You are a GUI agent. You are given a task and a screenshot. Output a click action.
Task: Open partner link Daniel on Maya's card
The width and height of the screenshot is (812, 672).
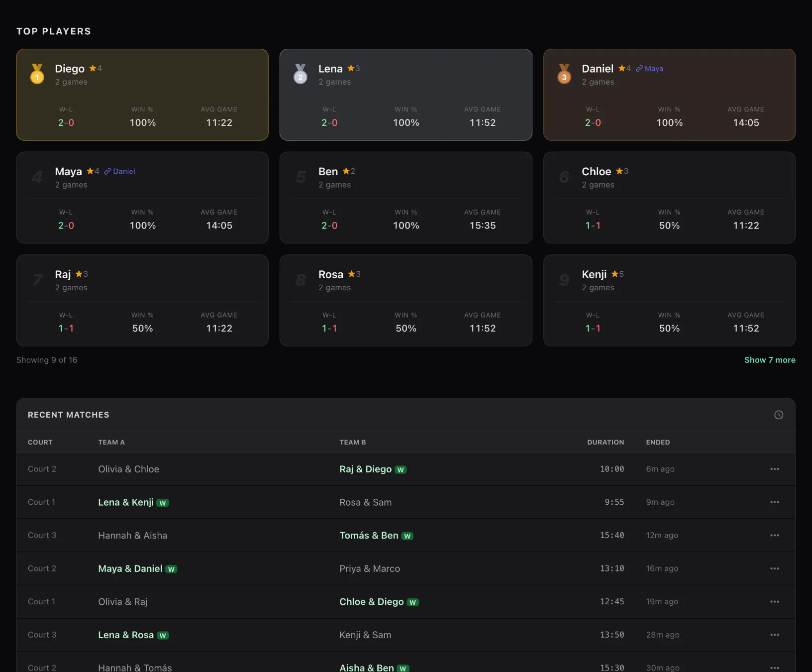119,171
